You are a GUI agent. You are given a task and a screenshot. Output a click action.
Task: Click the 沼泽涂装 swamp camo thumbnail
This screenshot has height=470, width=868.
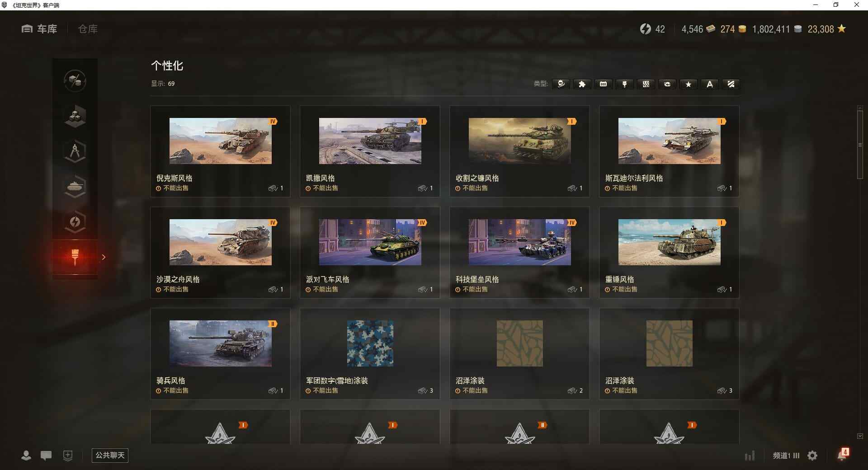(519, 343)
